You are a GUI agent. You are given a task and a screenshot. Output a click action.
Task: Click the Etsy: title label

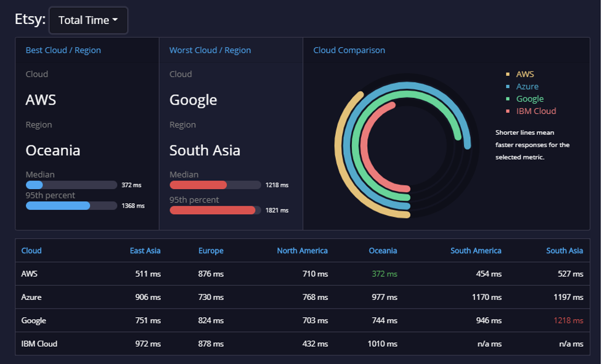pos(30,19)
